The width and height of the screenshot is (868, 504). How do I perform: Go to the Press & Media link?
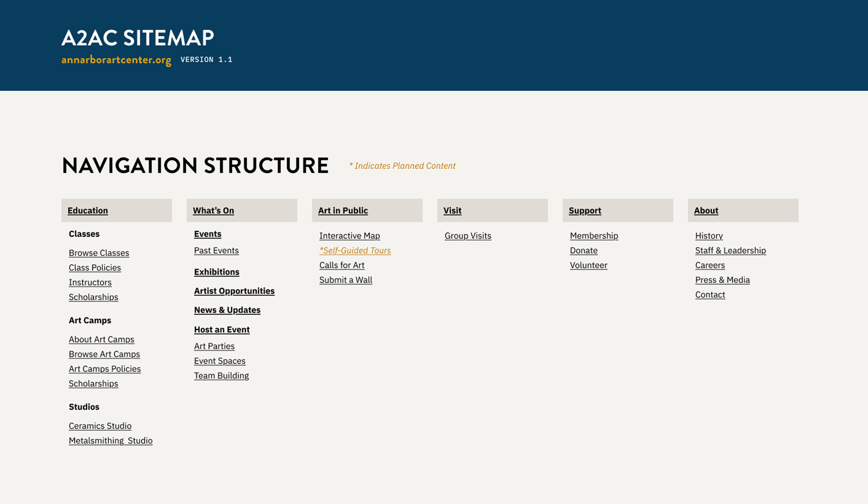[x=723, y=280]
